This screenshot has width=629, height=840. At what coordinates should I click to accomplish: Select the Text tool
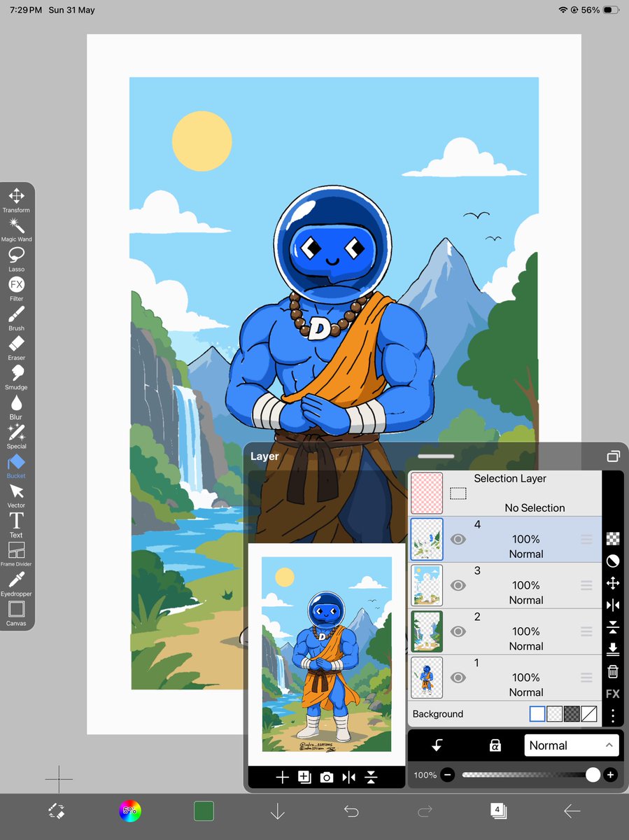16,524
